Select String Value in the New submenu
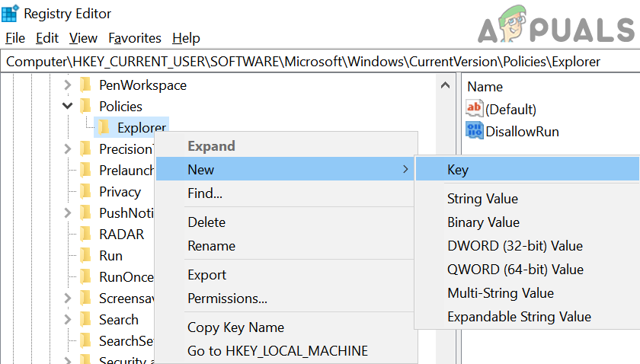 [527, 198]
